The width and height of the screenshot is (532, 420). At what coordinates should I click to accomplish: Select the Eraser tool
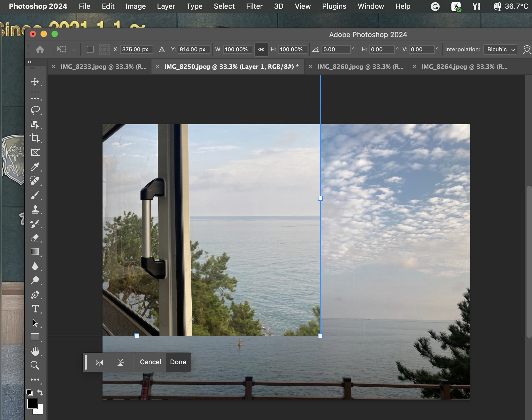click(x=35, y=238)
